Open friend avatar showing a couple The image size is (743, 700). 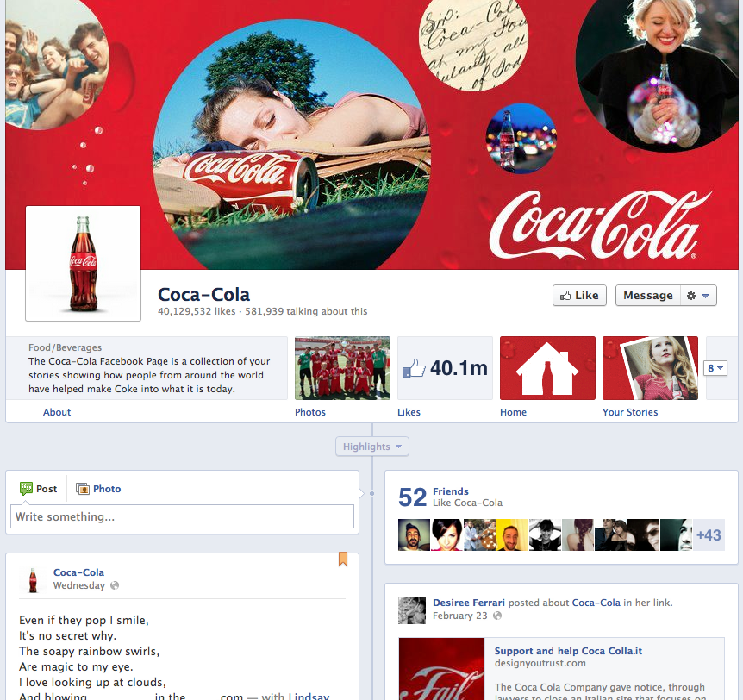(610, 534)
